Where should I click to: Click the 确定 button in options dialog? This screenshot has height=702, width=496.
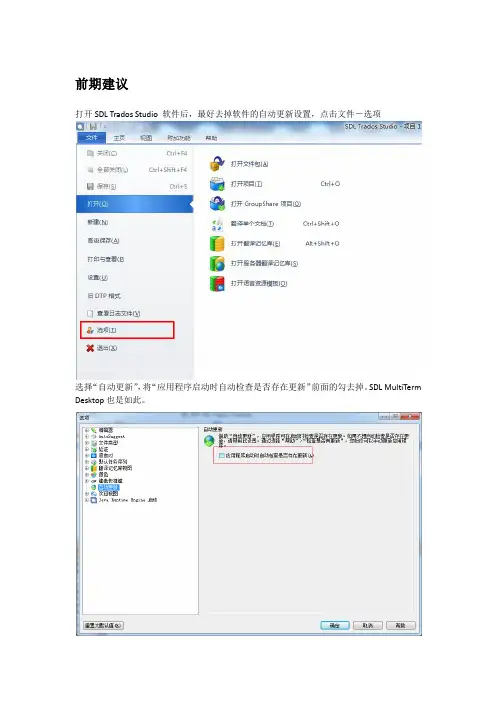335,625
